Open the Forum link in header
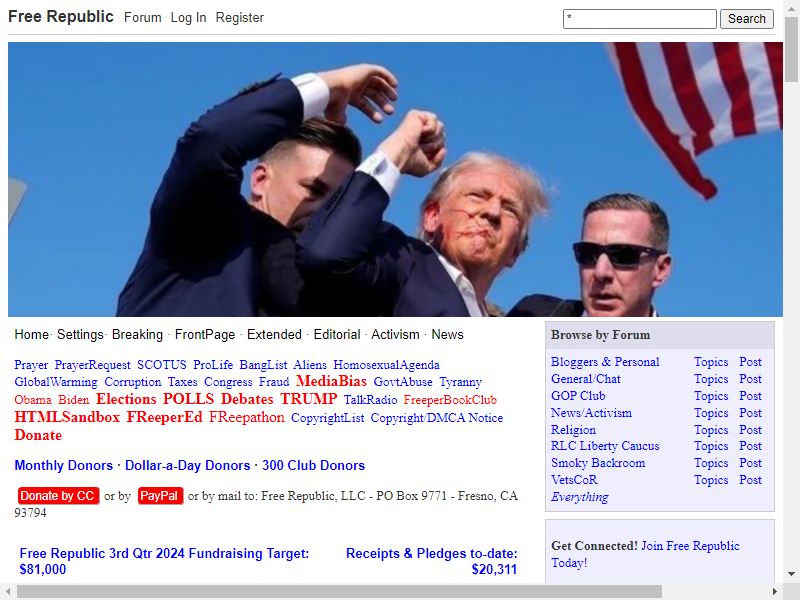The image size is (800, 600). point(142,18)
